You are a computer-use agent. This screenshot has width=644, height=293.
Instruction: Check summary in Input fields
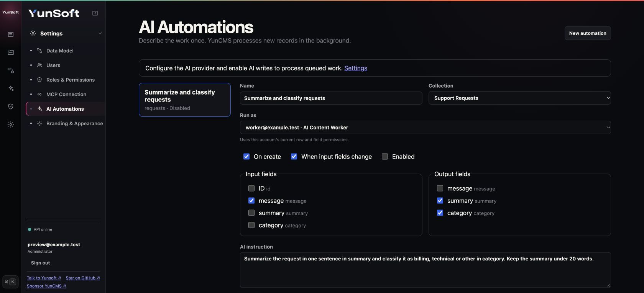click(x=251, y=213)
